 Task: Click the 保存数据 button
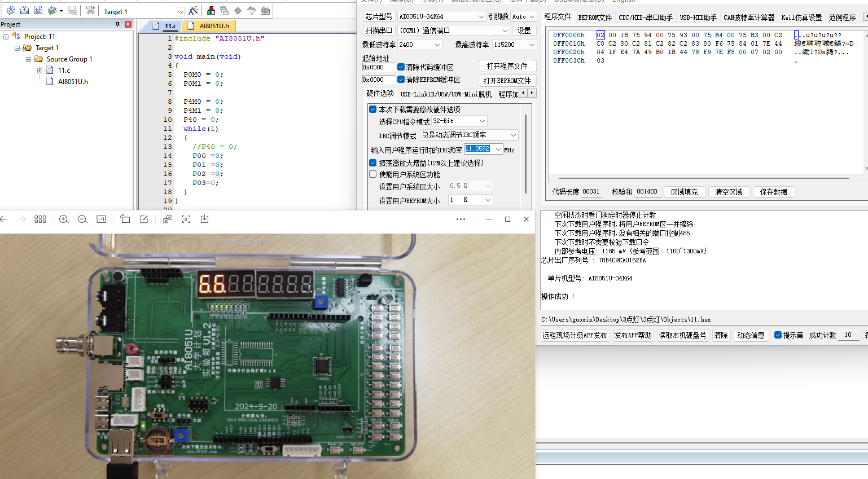click(774, 192)
